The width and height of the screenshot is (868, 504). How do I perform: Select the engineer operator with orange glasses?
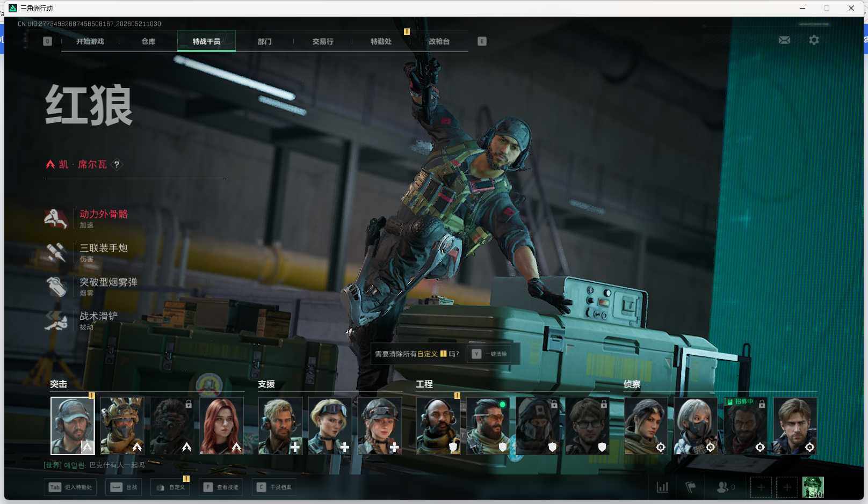[488, 426]
